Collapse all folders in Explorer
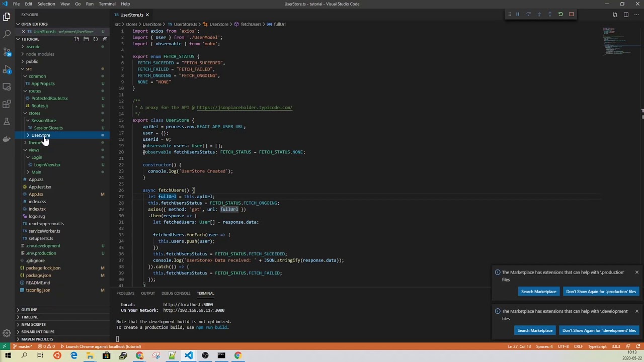 pos(105,39)
